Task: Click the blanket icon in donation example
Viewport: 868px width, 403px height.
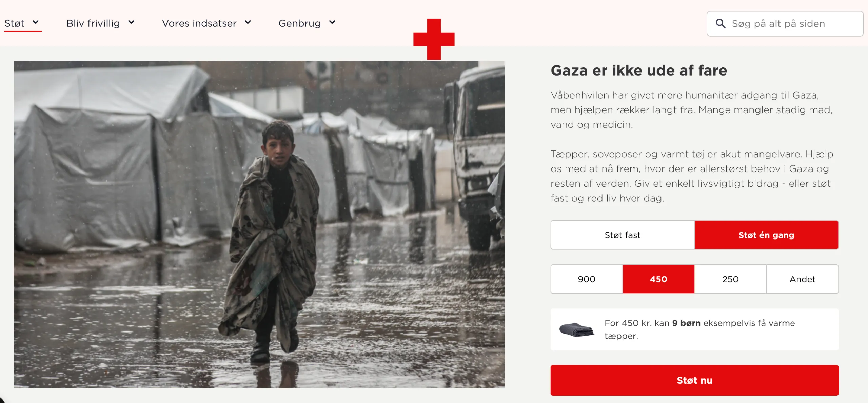Action: [x=576, y=329]
